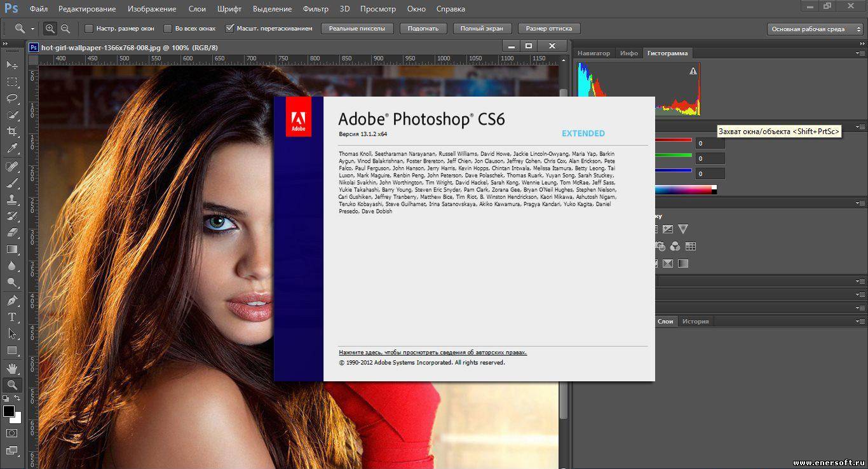Click the foreground color swatch
Image resolution: width=868 pixels, height=469 pixels.
(9, 411)
